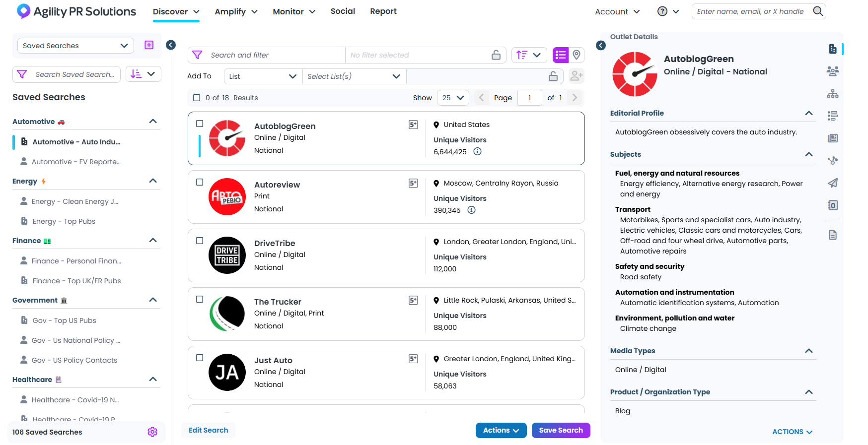Screen dimensions: 868x445
Task: Click the funnel icon in Search and filter
Action: click(x=197, y=55)
